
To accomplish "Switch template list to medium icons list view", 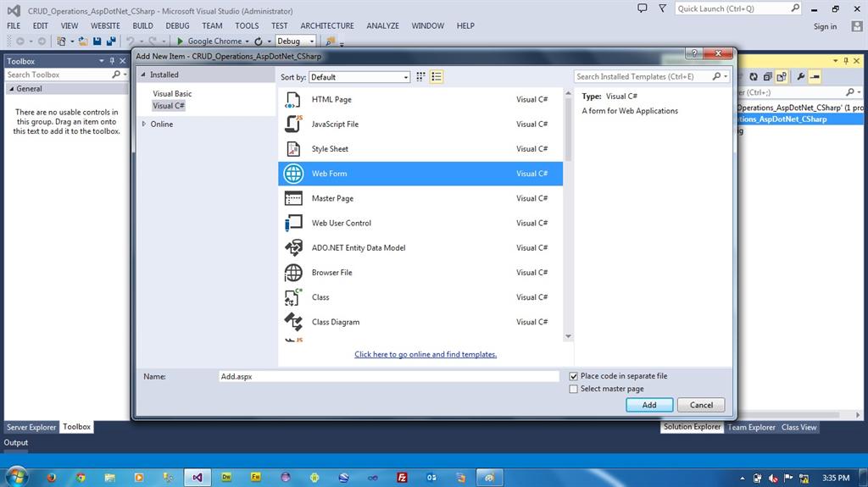I will (x=437, y=77).
